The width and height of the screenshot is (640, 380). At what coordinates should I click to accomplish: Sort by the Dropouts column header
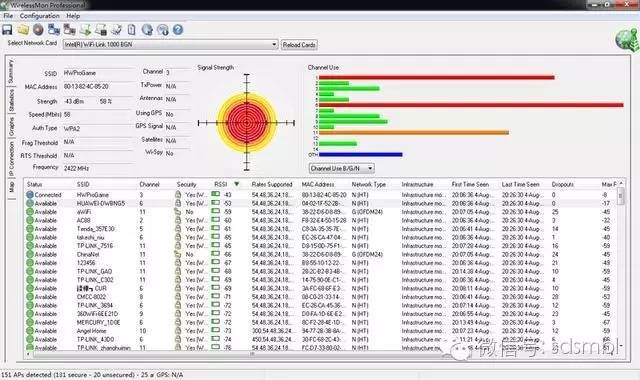563,184
